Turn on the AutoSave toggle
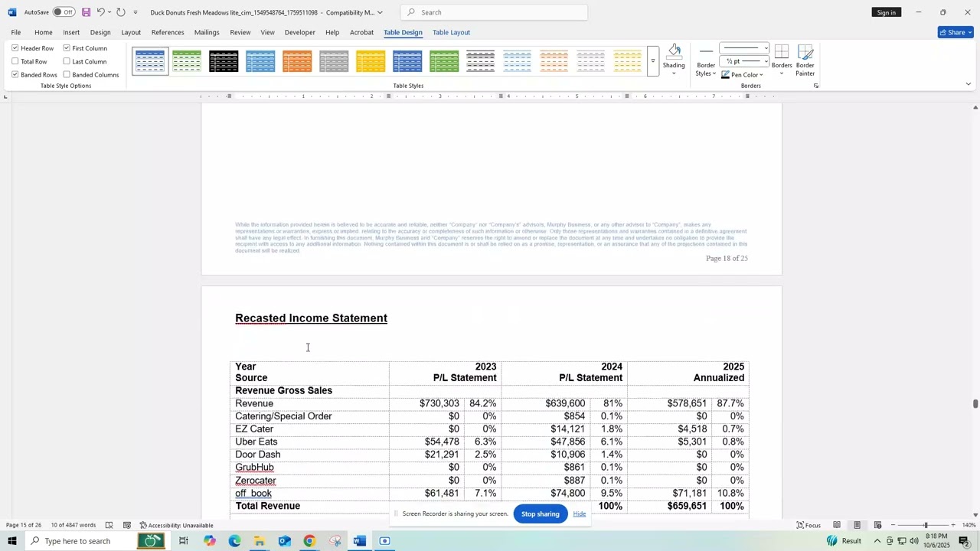The width and height of the screenshot is (980, 551). 64,12
